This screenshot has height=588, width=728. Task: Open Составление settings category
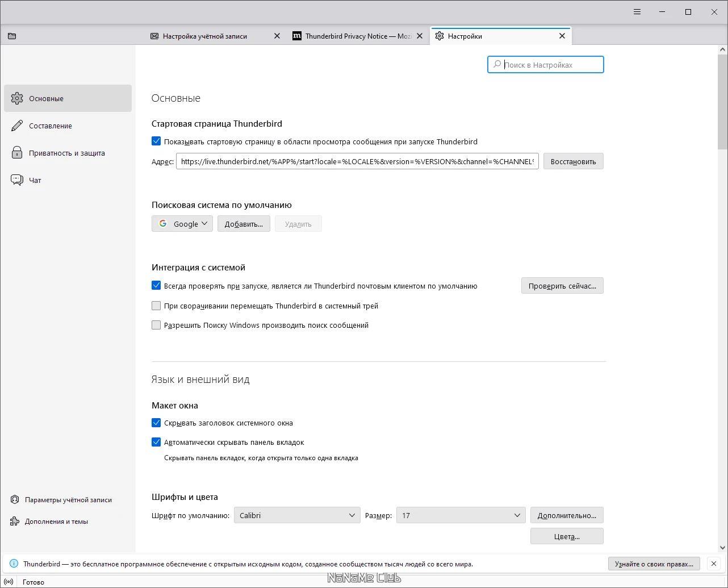[x=68, y=126]
